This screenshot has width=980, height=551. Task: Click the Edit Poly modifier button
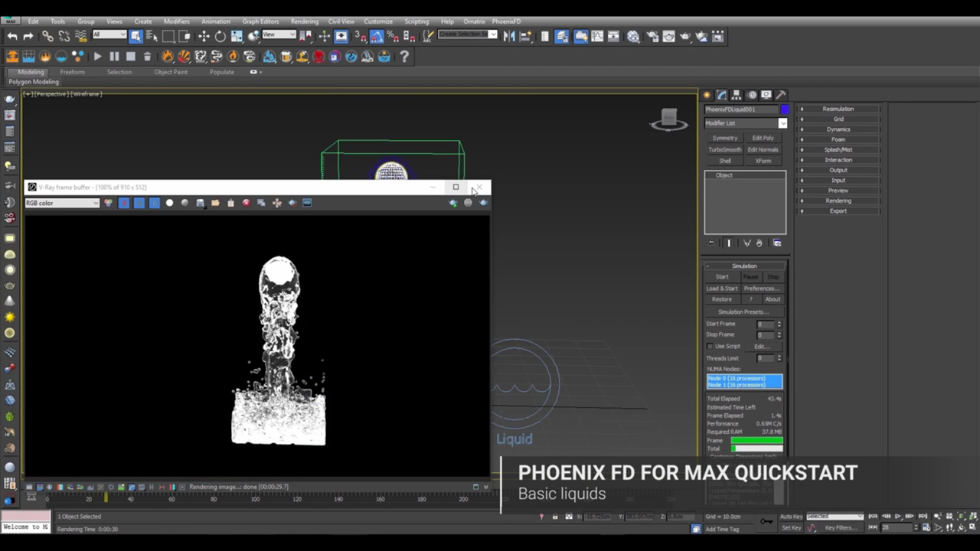[763, 138]
